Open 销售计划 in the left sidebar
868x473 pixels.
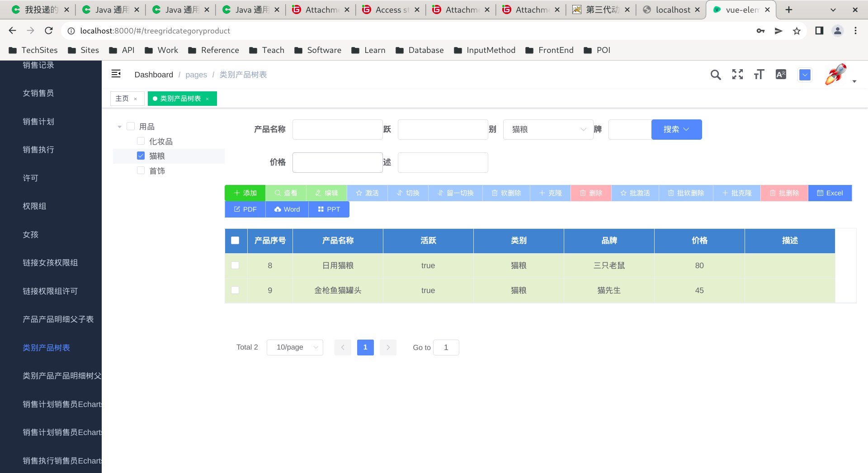click(38, 121)
